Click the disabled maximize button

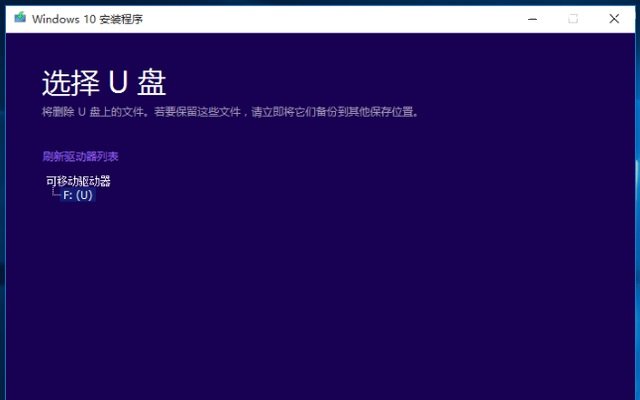coord(573,19)
